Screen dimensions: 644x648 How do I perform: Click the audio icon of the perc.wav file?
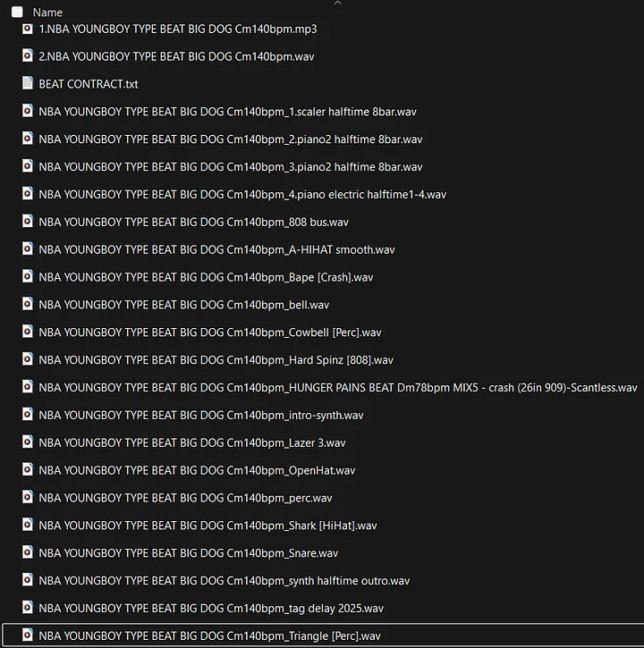coord(28,497)
